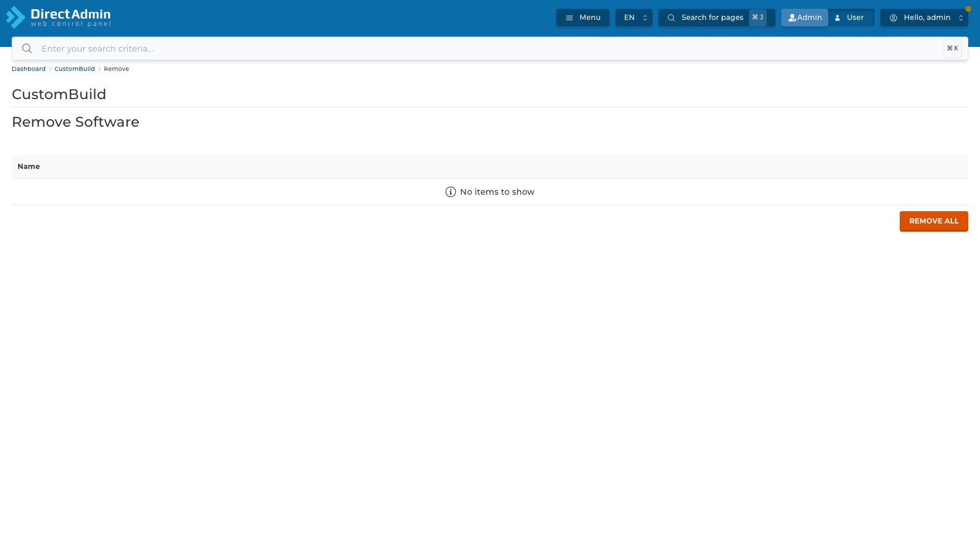
Task: Click the REMOVE ALL button
Action: click(x=934, y=221)
